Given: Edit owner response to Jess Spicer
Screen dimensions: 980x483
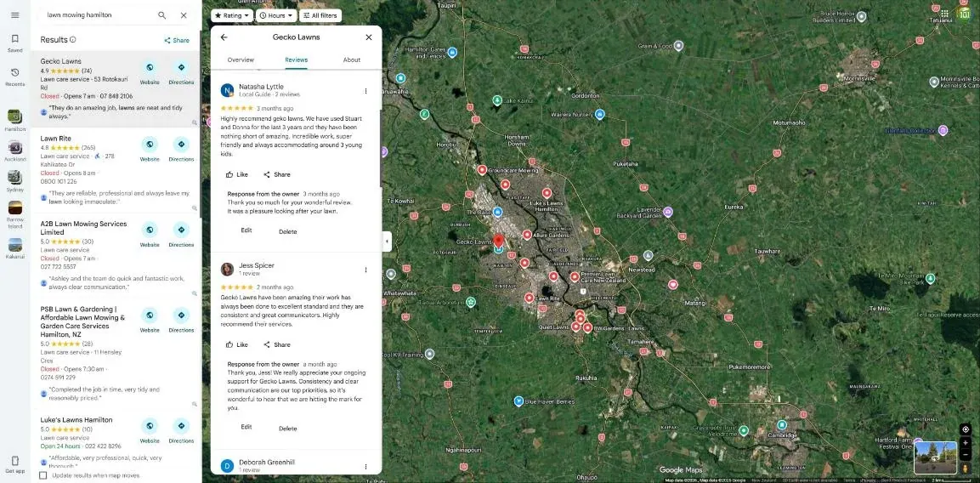Looking at the screenshot, I should point(246,427).
